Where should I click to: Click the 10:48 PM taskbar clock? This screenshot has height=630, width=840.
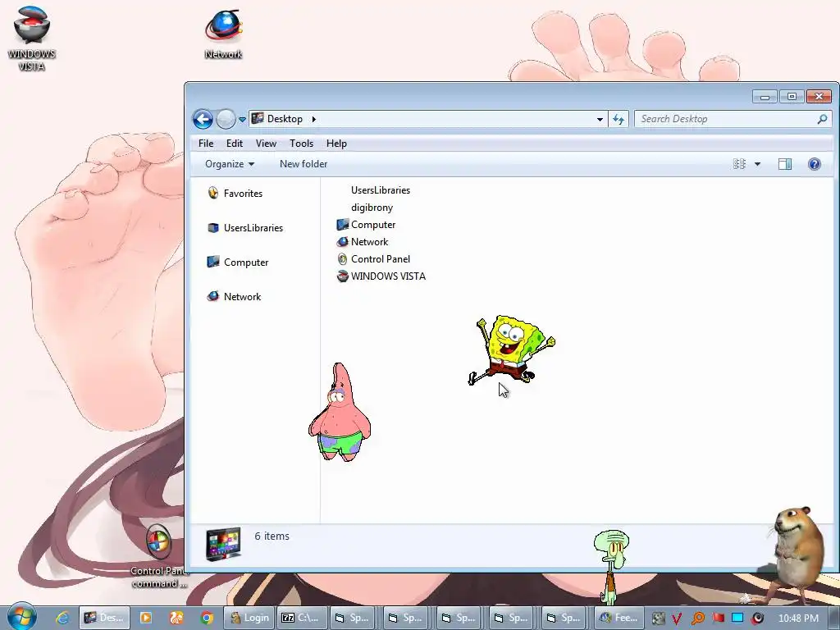pos(798,619)
